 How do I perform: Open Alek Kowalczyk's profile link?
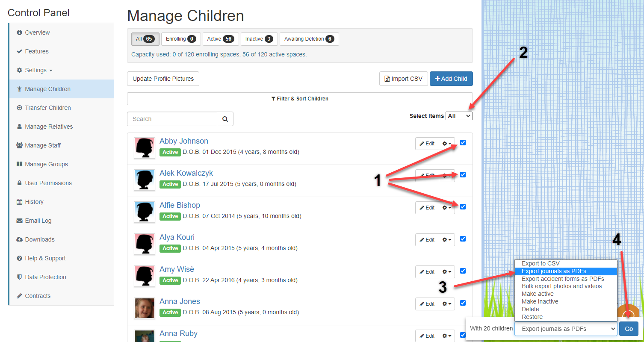(x=186, y=173)
